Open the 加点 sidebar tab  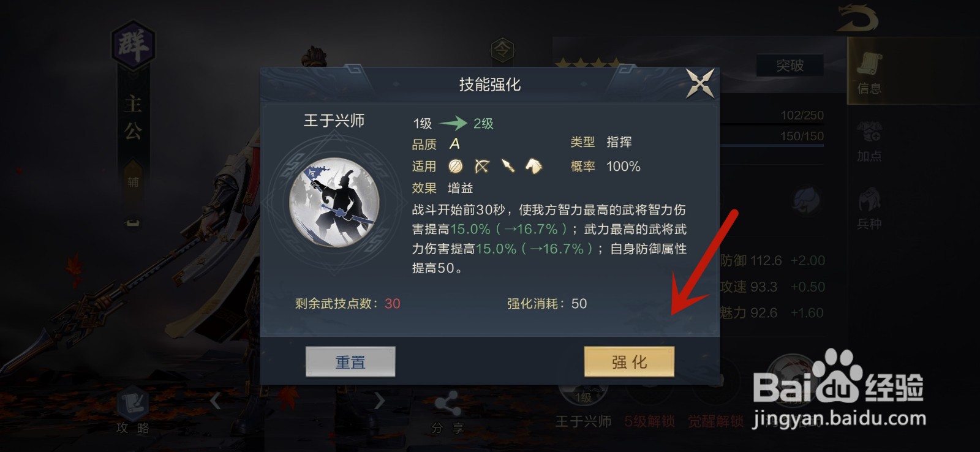[x=869, y=141]
